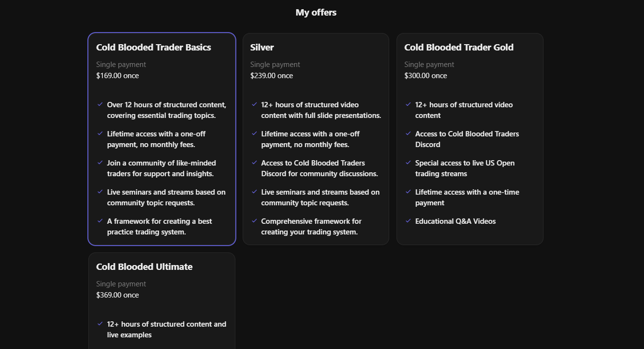Click the checkmark next to 'Comprehensive framework for creating your trading system'
The image size is (644, 349).
pos(254,221)
